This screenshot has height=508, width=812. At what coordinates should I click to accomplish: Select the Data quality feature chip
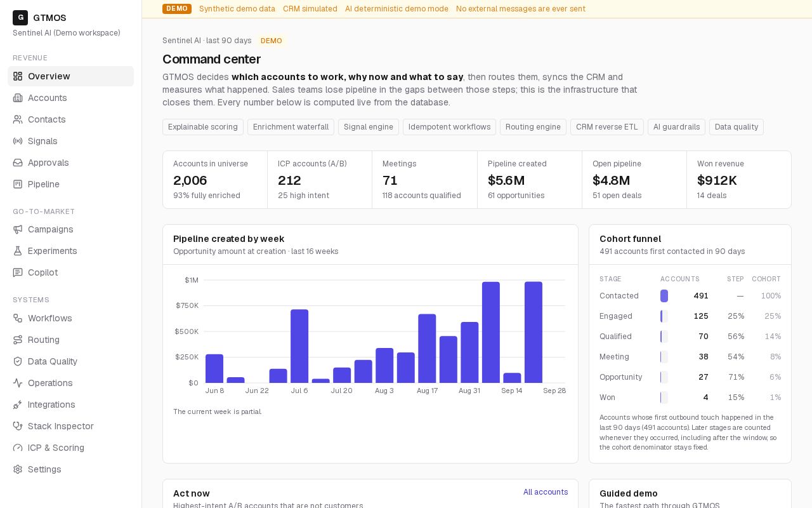(737, 127)
